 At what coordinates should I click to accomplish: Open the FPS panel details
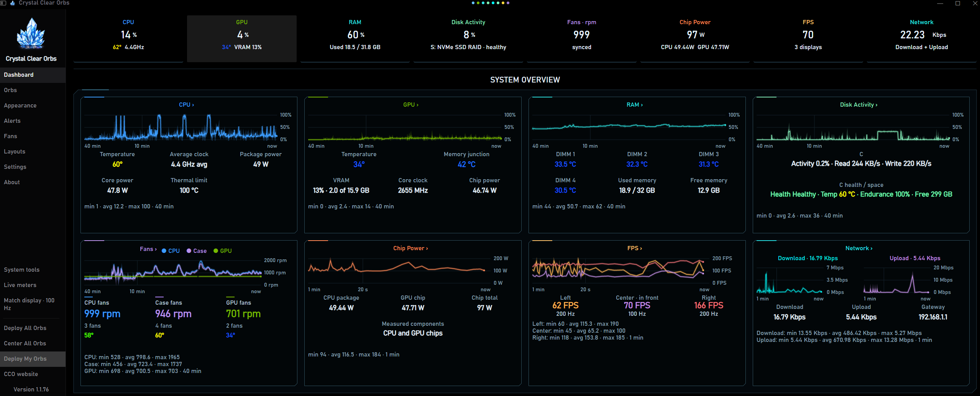[x=635, y=248]
